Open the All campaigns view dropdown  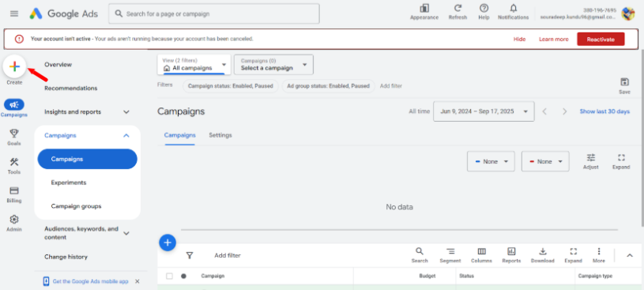pyautogui.click(x=194, y=65)
